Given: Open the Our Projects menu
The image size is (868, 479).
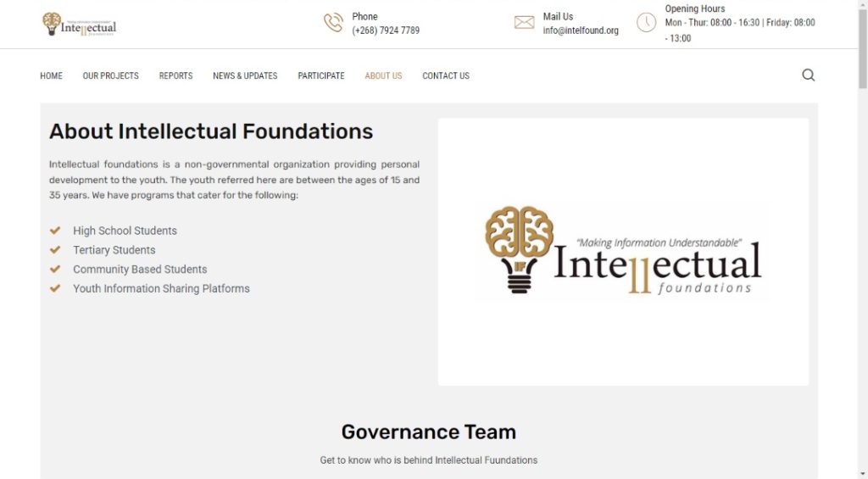Looking at the screenshot, I should (111, 75).
